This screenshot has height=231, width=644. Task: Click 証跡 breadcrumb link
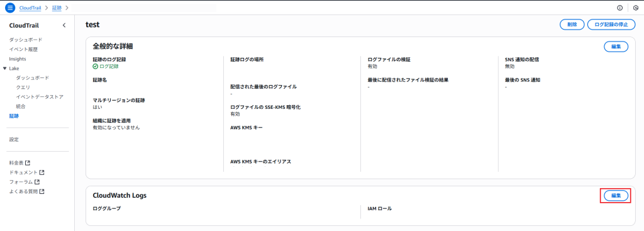[x=57, y=8]
